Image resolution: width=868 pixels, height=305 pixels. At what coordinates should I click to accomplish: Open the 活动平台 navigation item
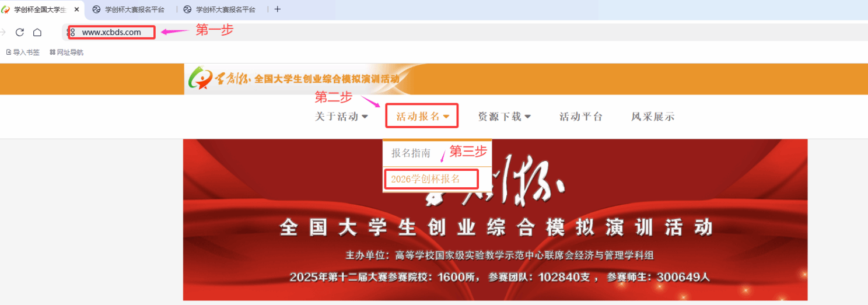[580, 116]
